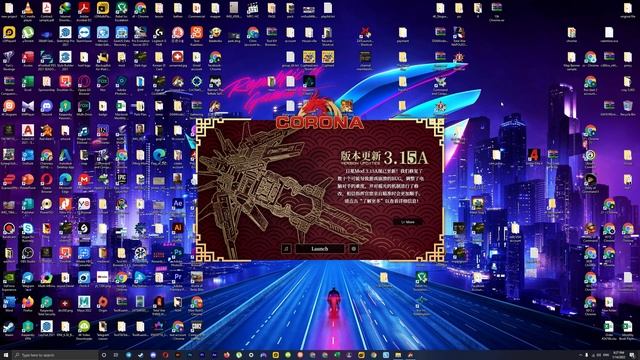The height and width of the screenshot is (360, 640).
Task: Open the Origin desktop icon
Action: pyautogui.click(x=103, y=304)
